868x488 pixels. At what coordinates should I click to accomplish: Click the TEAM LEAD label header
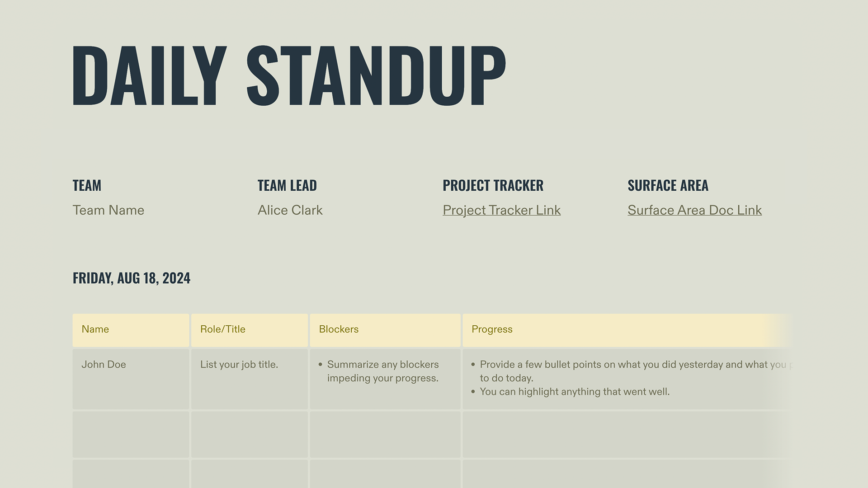tap(287, 185)
